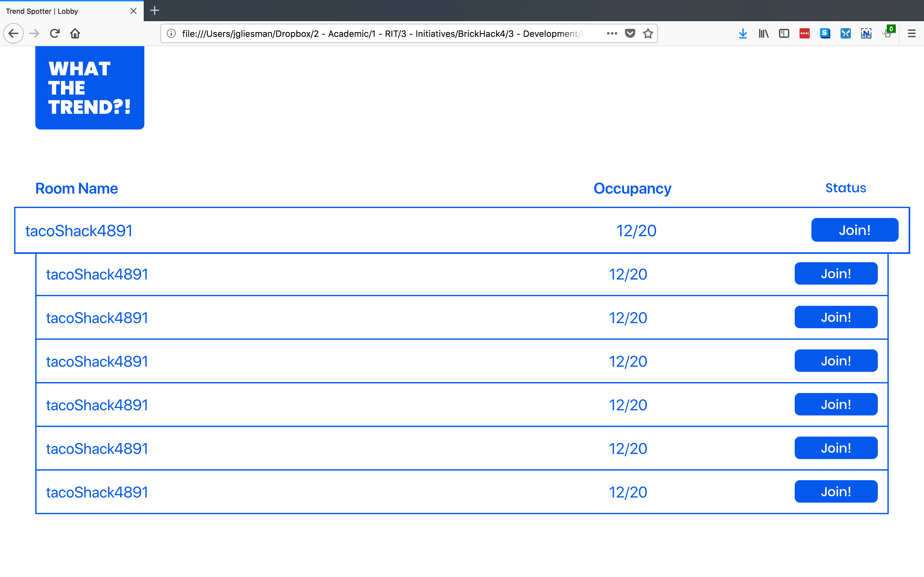Save page to Pocket

pos(630,34)
